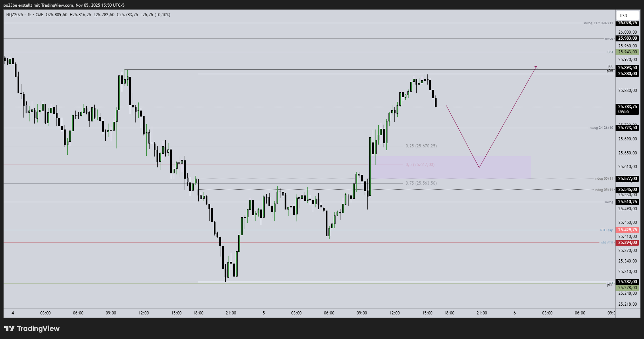Click the NQZ2025 symbol title text
Image resolution: width=644 pixels, height=339 pixels.
tap(15, 15)
